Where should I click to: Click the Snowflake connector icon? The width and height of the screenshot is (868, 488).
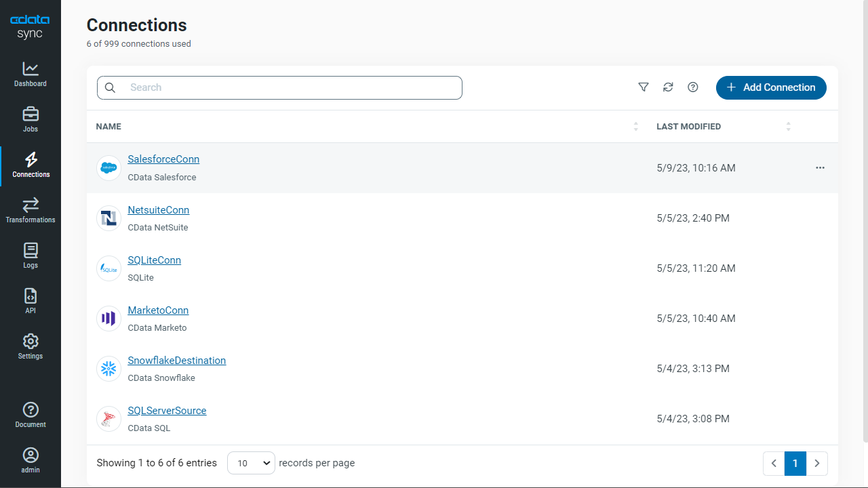click(x=108, y=369)
